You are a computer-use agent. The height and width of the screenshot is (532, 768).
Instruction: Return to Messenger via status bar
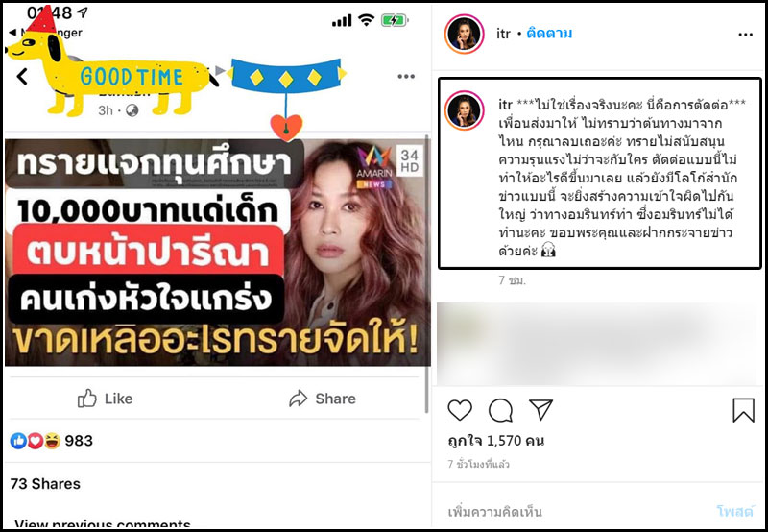point(45,33)
